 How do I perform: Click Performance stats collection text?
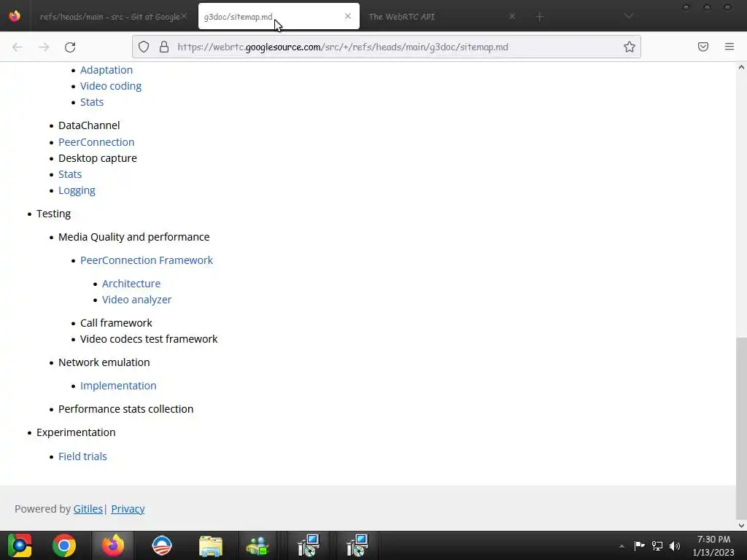pyautogui.click(x=125, y=409)
